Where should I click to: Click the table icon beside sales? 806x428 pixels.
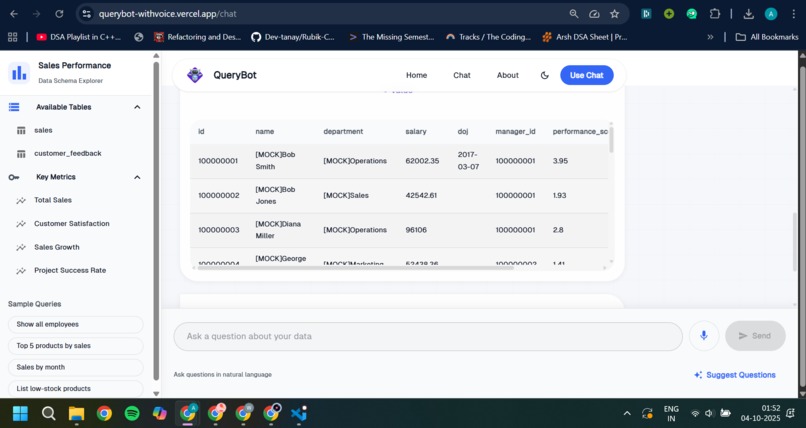coord(21,131)
